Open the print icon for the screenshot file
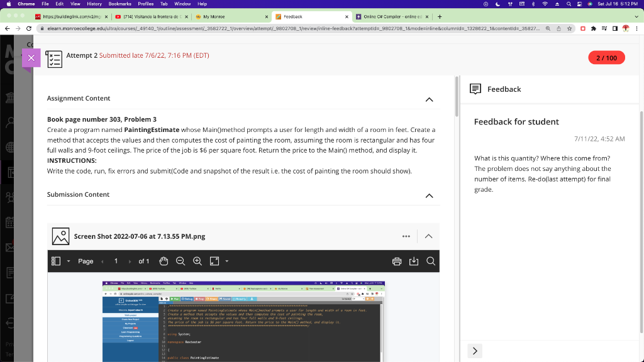 click(x=397, y=261)
